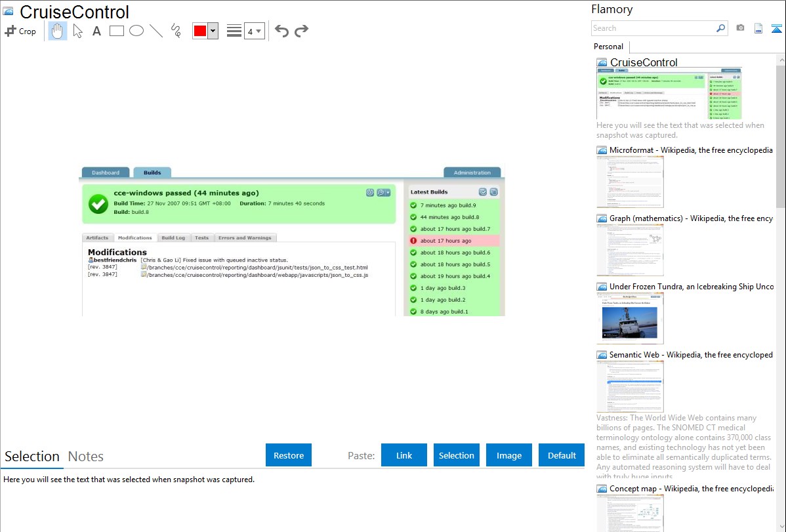Viewport: 786px width, 532px height.
Task: Pick the ellipse shape tool
Action: pos(136,31)
